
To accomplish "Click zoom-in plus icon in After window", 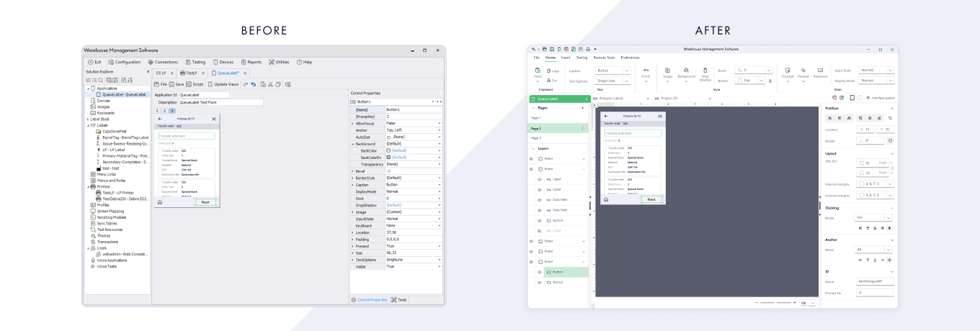I will click(793, 303).
